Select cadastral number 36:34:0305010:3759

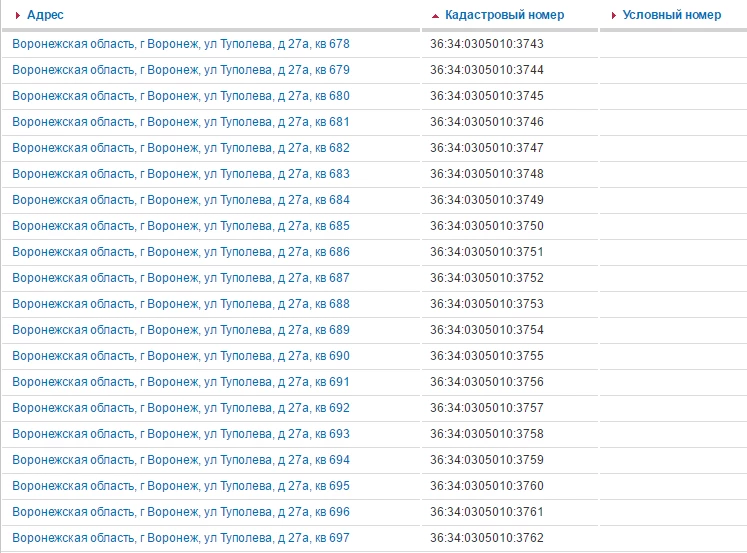[x=487, y=460]
